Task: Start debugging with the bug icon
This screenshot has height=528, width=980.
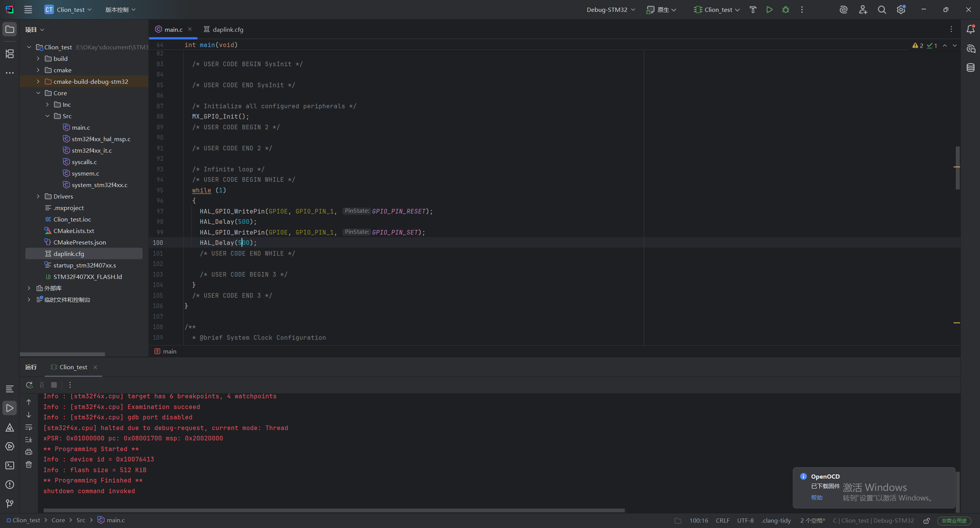Action: pyautogui.click(x=786, y=10)
